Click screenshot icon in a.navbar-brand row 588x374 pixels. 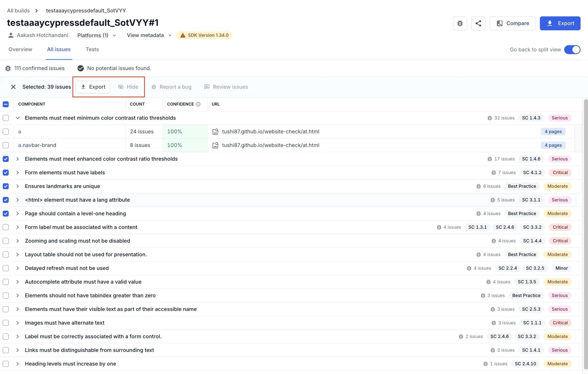(215, 145)
